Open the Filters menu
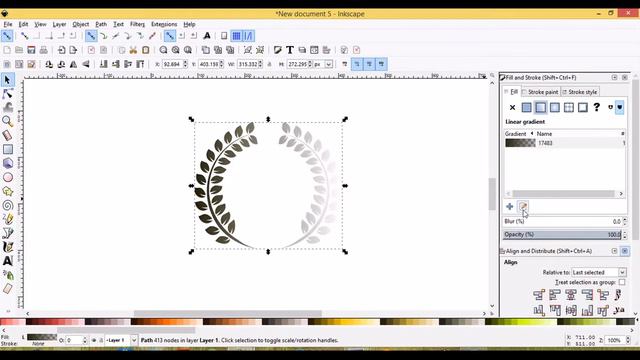The width and height of the screenshot is (640, 360). pos(137,24)
